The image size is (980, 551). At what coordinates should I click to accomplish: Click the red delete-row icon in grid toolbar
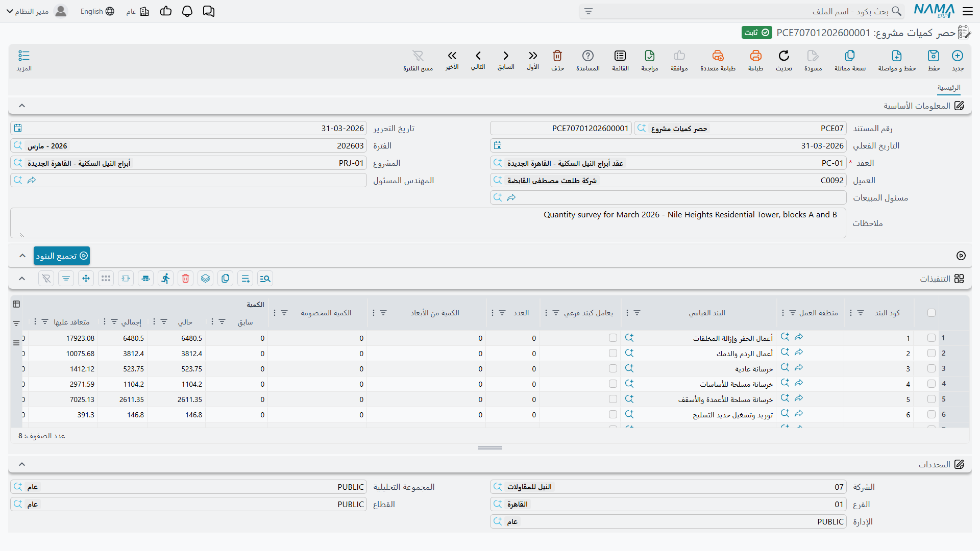coord(185,279)
